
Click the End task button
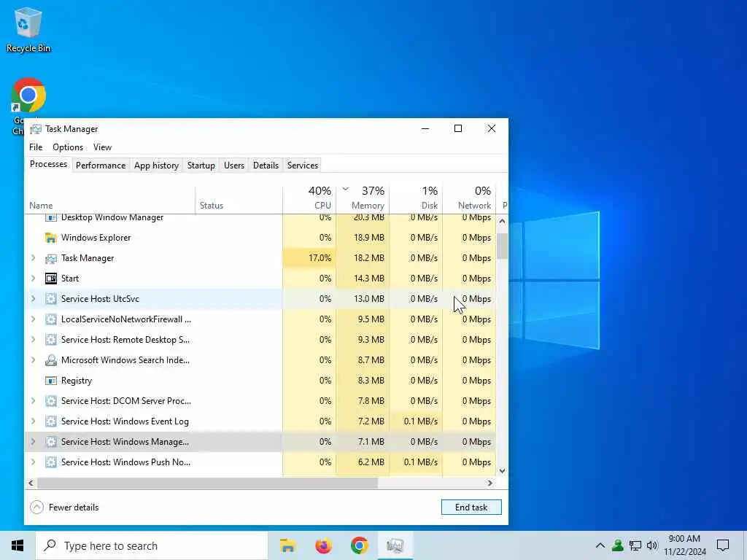pyautogui.click(x=471, y=507)
